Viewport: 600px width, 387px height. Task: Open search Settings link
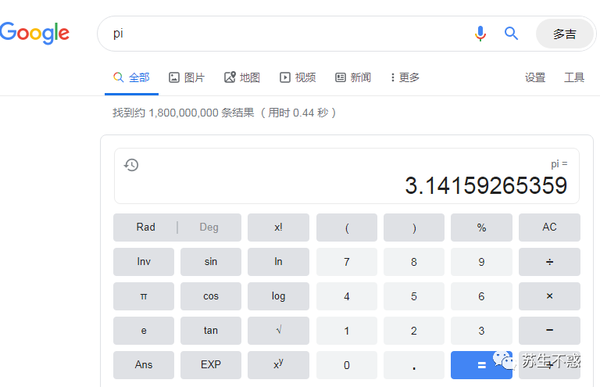(535, 78)
